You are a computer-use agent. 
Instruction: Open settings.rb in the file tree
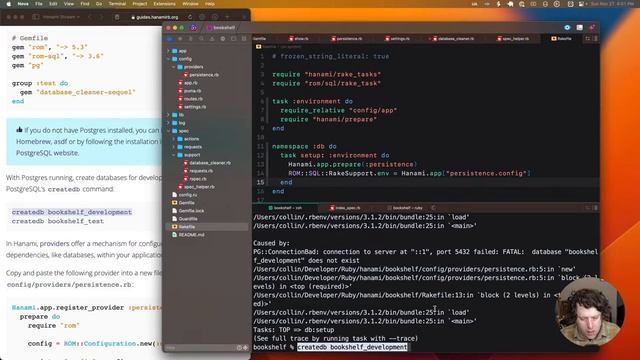tap(192, 107)
